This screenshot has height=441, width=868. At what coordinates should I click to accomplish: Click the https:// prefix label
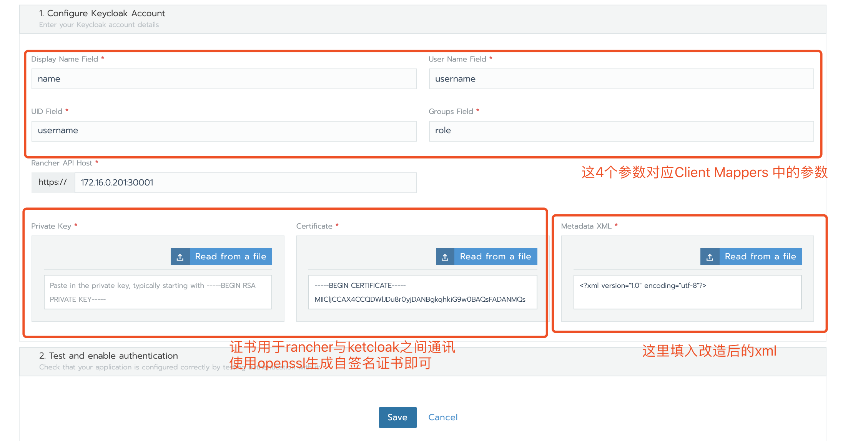53,182
